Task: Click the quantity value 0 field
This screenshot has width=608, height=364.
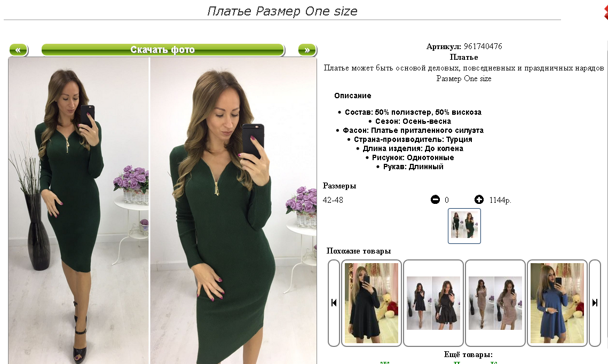Action: [x=447, y=200]
